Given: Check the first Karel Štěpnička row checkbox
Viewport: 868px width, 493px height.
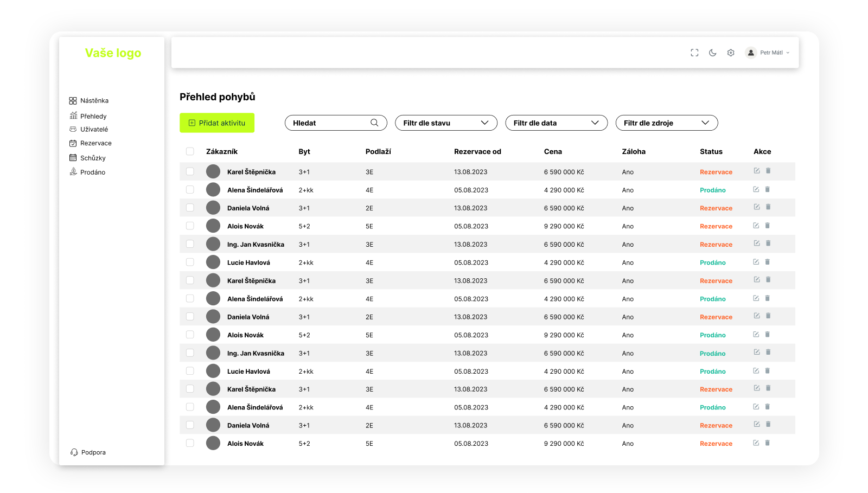Looking at the screenshot, I should coord(190,171).
